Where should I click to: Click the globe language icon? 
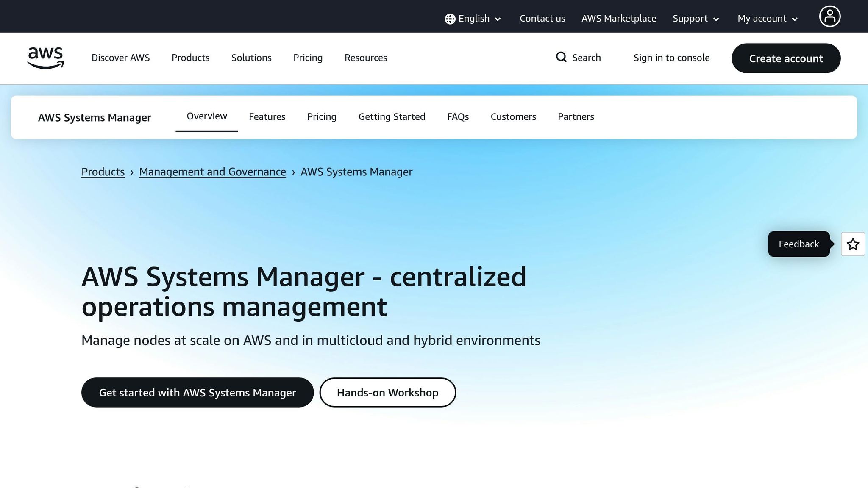coord(449,19)
